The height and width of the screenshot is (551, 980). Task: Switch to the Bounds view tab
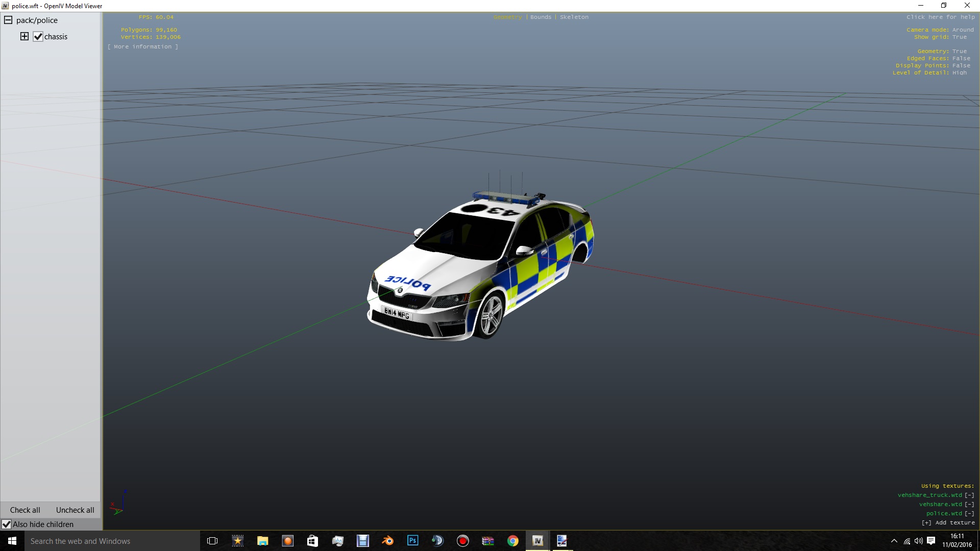point(541,17)
